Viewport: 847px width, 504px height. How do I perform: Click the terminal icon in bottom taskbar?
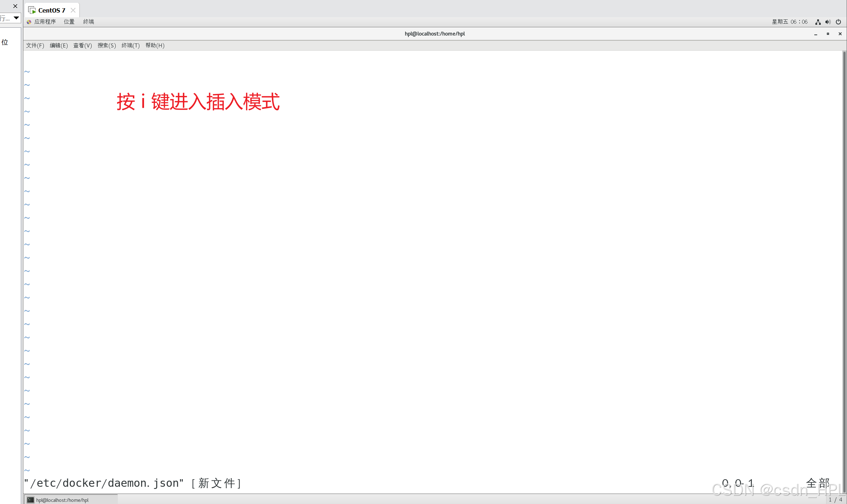(31, 500)
